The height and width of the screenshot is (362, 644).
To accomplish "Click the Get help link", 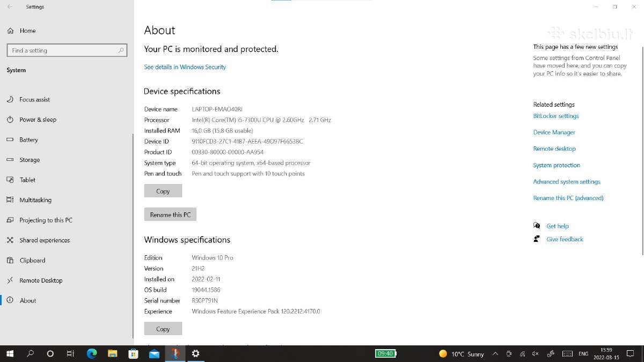I will point(558,226).
